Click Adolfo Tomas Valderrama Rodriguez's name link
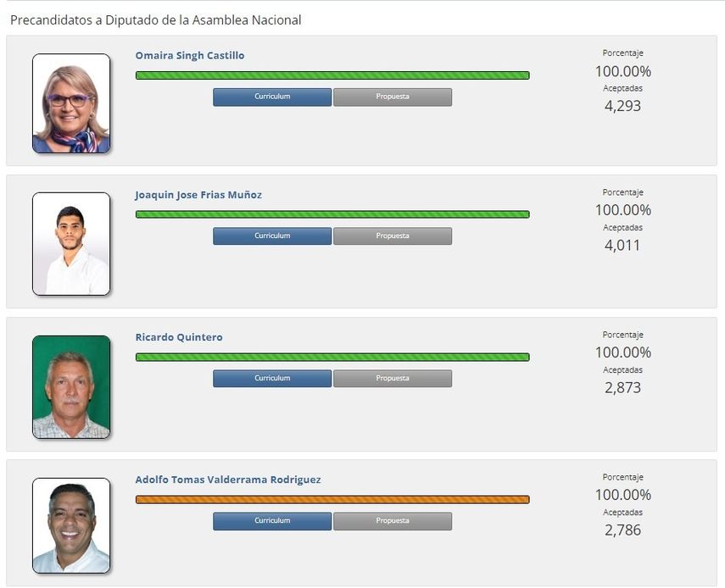The width and height of the screenshot is (725, 588). pyautogui.click(x=230, y=479)
